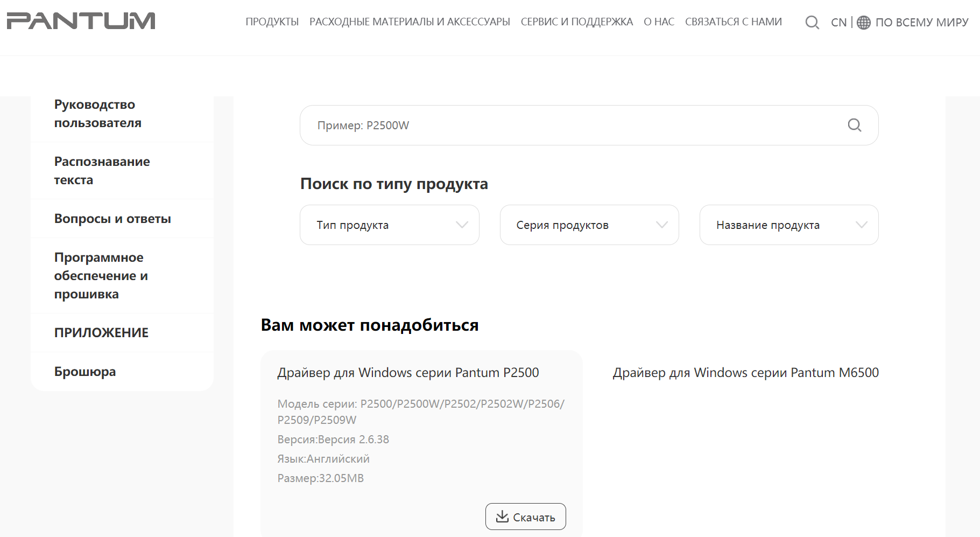Viewport: 980px width, 537px height.
Task: Open the Серия продуктов dropdown
Action: (x=589, y=225)
